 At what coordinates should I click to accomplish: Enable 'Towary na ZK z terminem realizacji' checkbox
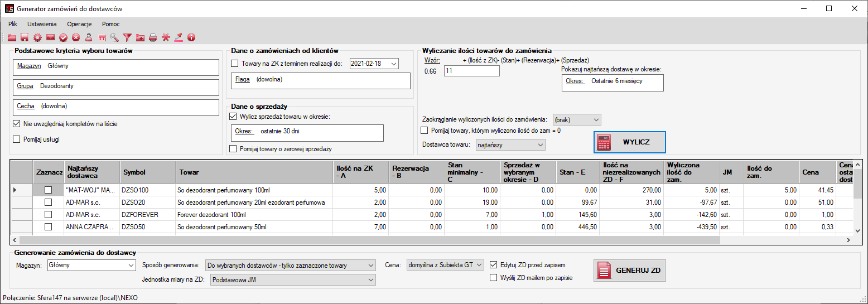[234, 64]
